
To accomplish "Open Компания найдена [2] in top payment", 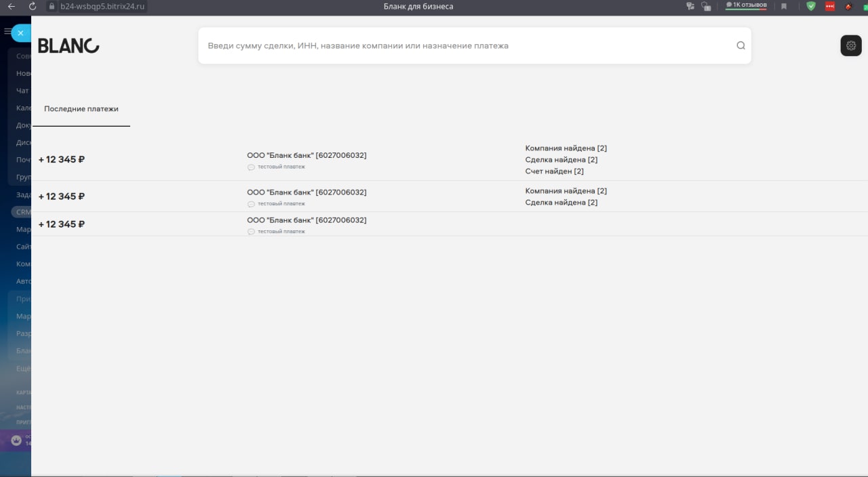I will point(566,148).
